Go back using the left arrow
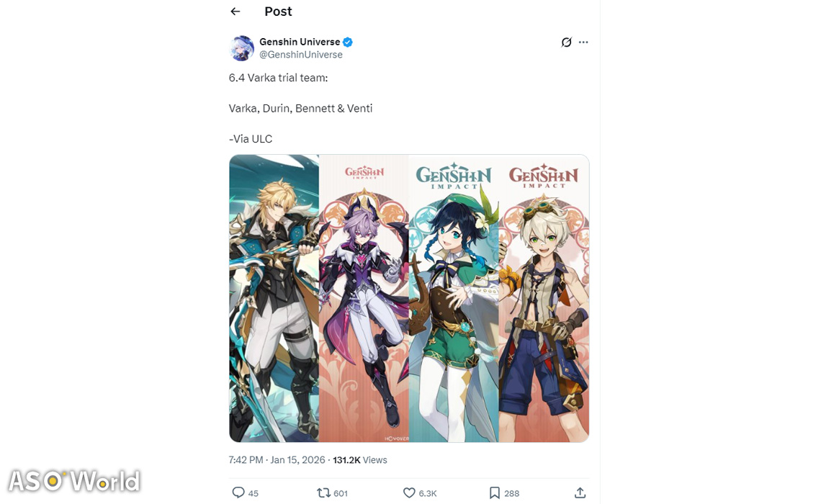821x504 pixels. pyautogui.click(x=235, y=12)
